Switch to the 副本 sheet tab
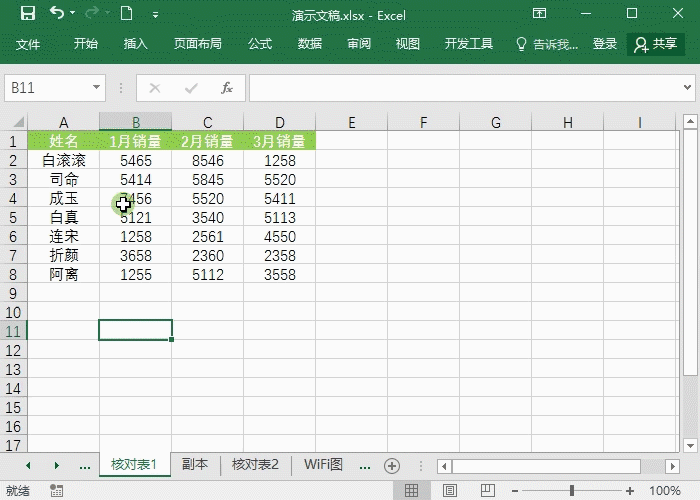700x500 pixels. click(x=195, y=464)
